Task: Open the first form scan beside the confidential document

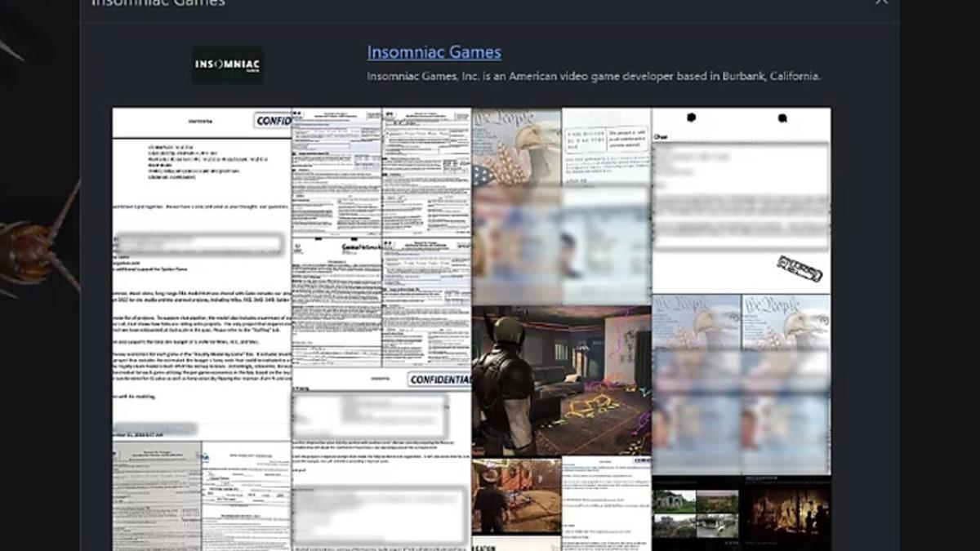Action: (x=336, y=171)
